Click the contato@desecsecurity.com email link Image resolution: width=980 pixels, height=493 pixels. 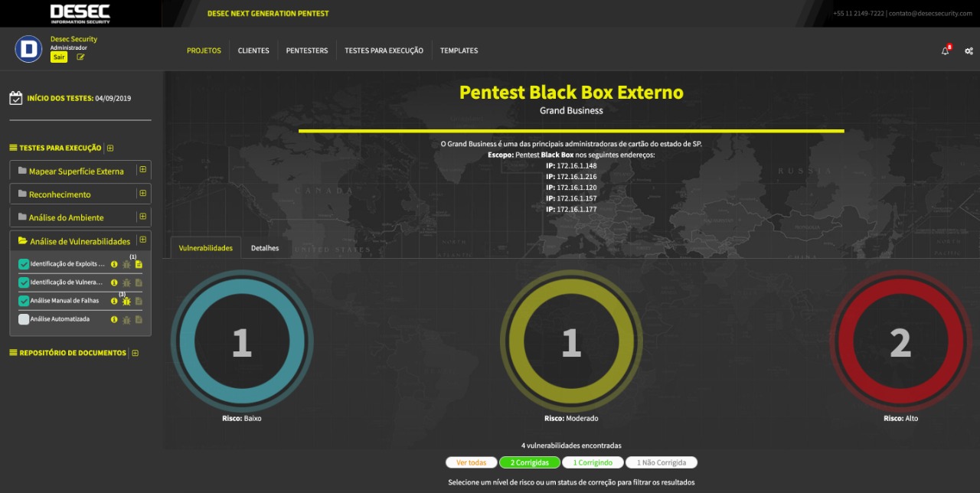[932, 14]
